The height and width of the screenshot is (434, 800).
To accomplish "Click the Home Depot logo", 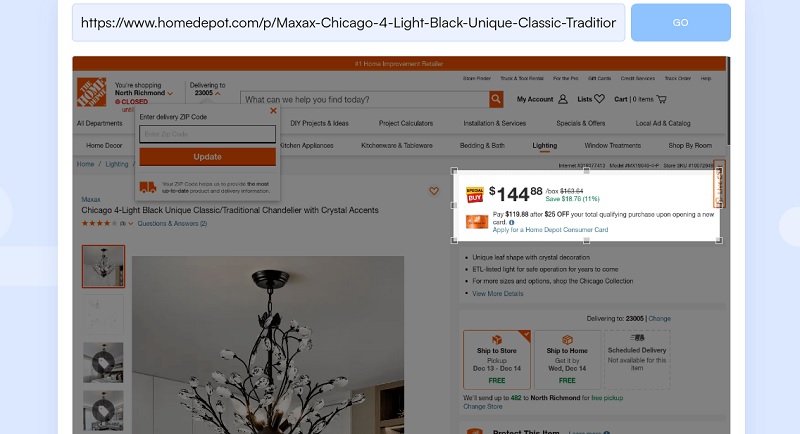I will click(91, 92).
